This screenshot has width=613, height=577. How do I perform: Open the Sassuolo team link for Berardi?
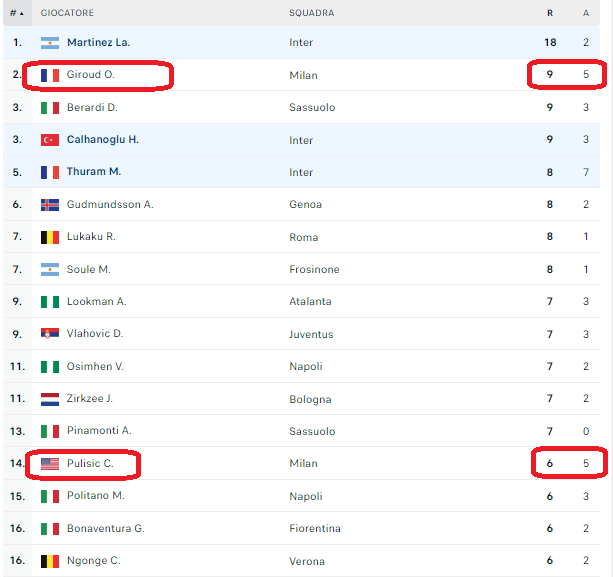(312, 108)
